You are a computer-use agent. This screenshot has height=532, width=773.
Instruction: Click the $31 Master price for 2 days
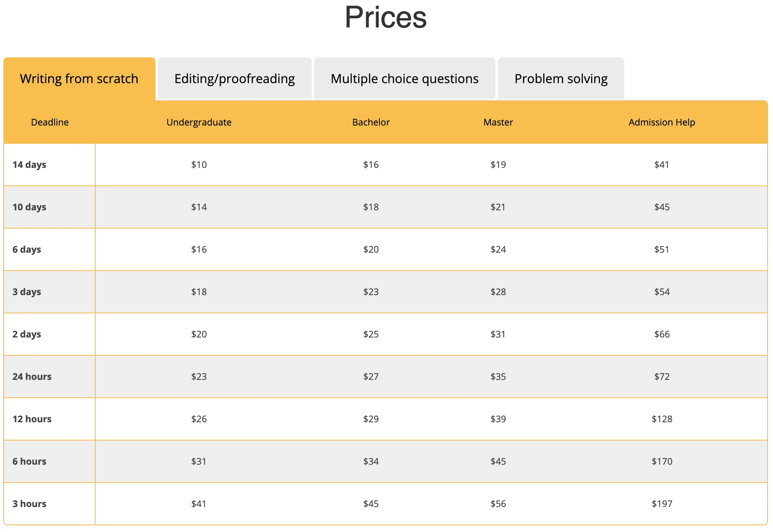pos(498,334)
